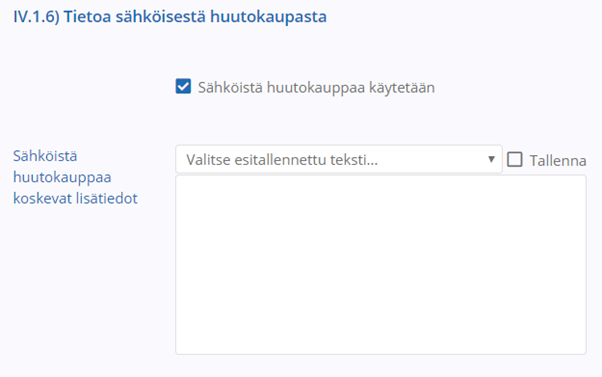Focus the large empty additional-information textbox
602x377 pixels.
[381, 265]
